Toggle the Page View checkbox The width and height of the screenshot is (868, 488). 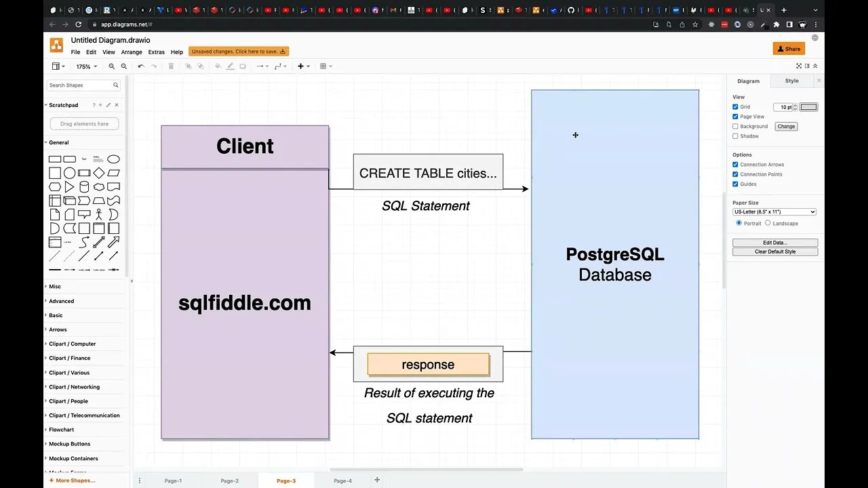735,117
